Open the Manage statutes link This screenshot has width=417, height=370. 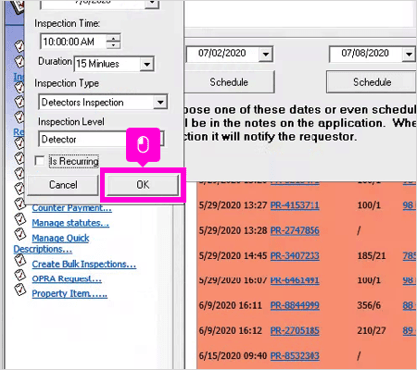[70, 223]
